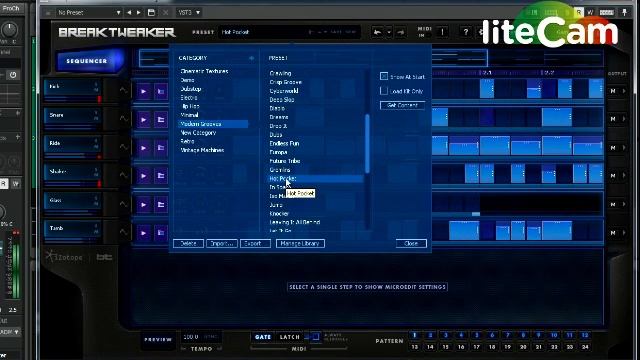The image size is (640, 360).
Task: Mute the Glass track with M button
Action: click(x=613, y=204)
